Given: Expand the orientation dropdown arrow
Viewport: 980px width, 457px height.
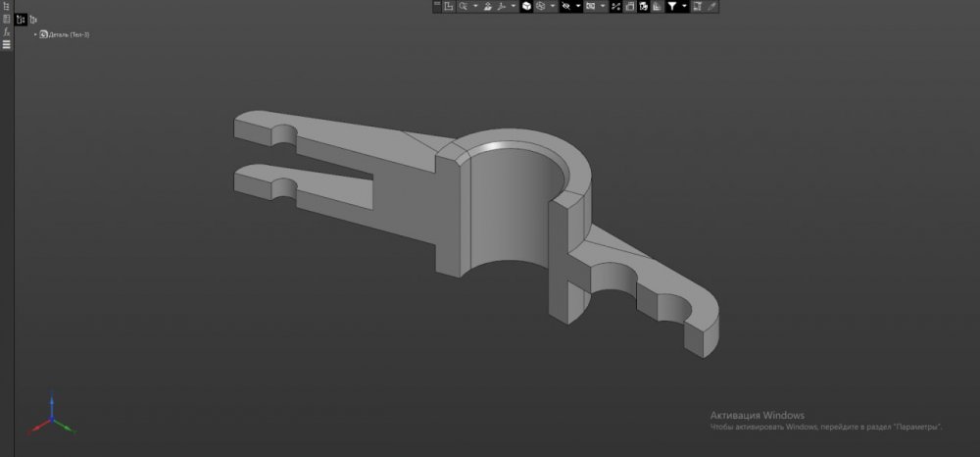Looking at the screenshot, I should [513, 6].
